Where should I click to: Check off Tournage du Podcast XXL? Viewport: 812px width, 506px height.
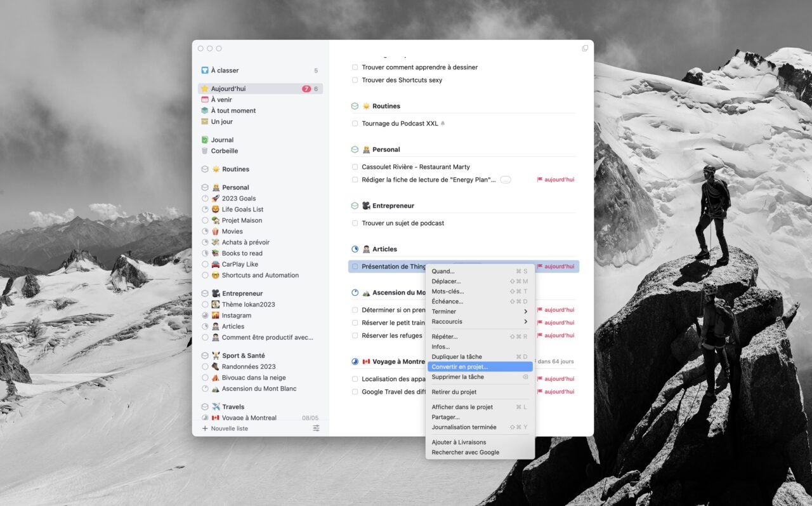click(x=355, y=124)
